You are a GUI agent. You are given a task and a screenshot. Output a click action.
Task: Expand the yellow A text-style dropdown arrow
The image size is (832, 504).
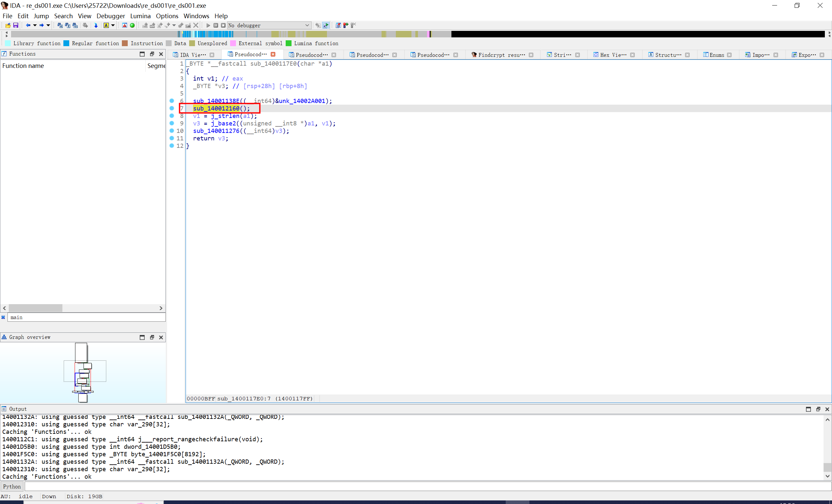point(113,25)
